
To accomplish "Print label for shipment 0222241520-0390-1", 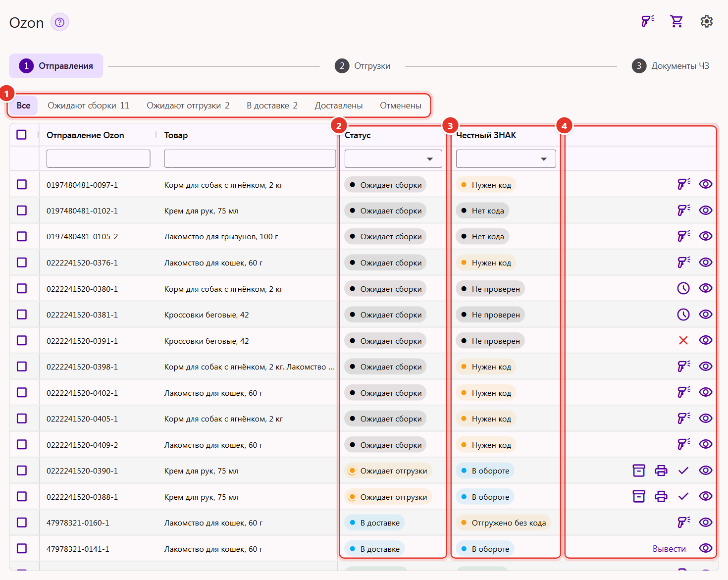I will 661,471.
